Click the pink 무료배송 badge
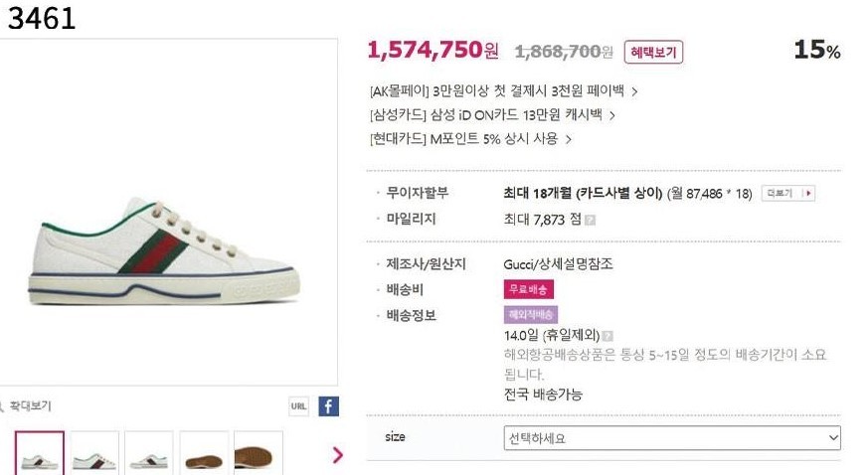The width and height of the screenshot is (868, 475). 529,289
